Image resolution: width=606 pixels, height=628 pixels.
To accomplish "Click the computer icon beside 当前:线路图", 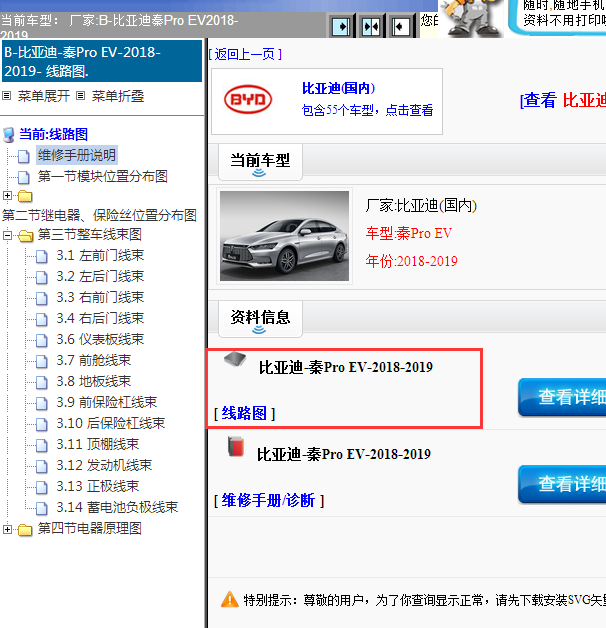I will tap(8, 135).
